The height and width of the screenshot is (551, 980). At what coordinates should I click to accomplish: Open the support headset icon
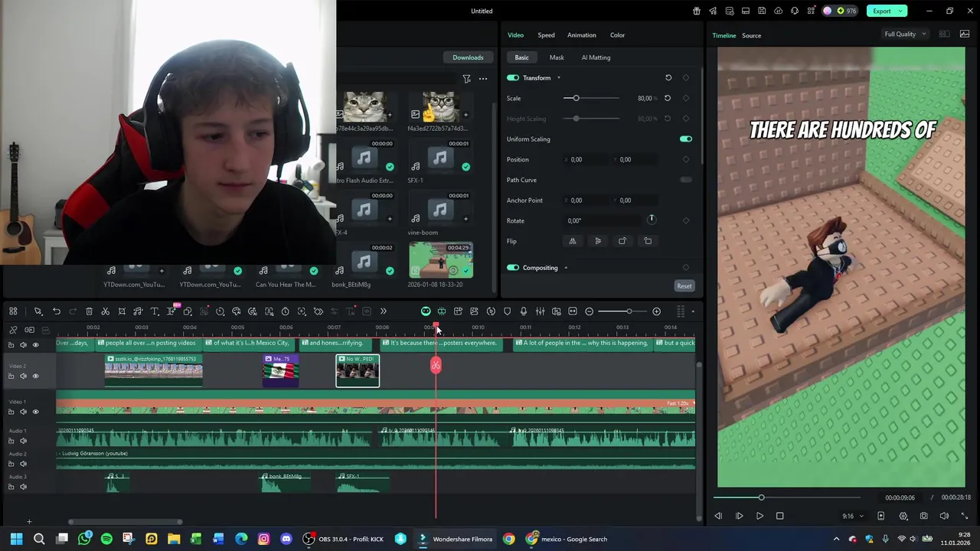point(794,11)
